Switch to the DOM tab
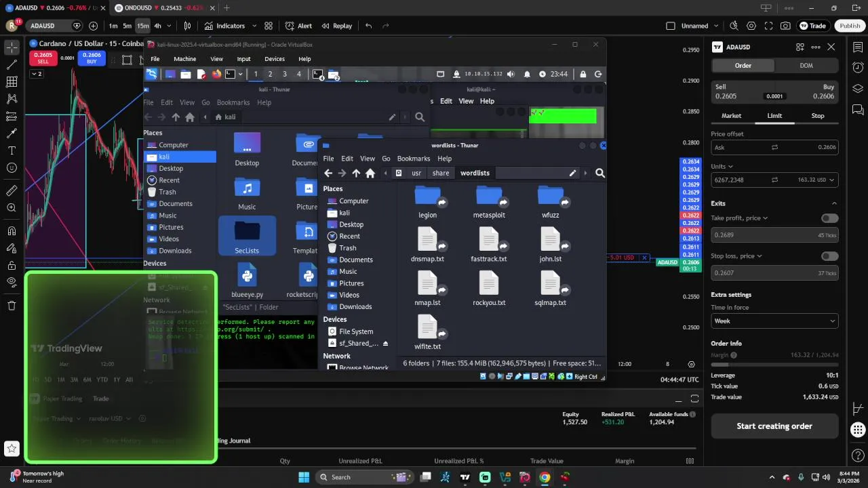 pyautogui.click(x=806, y=66)
